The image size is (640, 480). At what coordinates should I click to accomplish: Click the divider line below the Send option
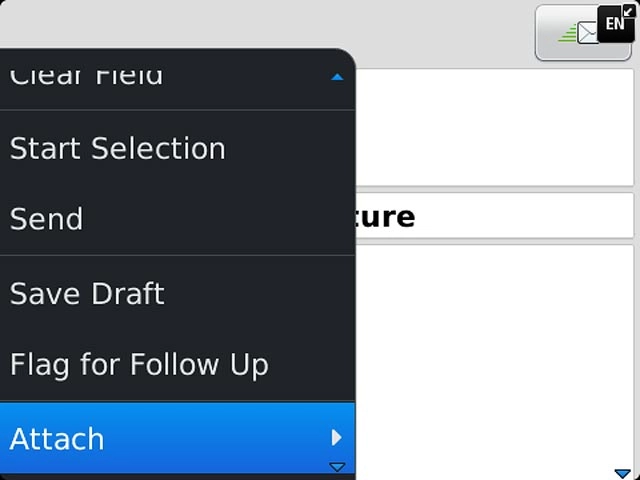click(x=177, y=255)
